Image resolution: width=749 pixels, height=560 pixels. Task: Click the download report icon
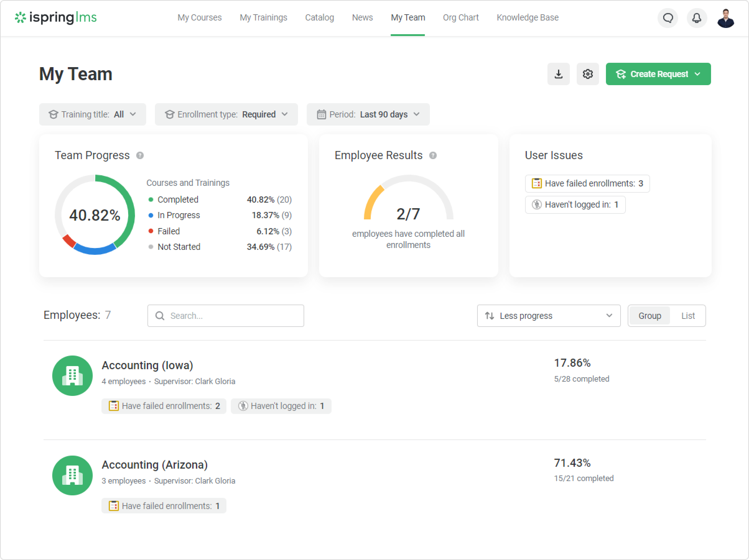point(558,74)
